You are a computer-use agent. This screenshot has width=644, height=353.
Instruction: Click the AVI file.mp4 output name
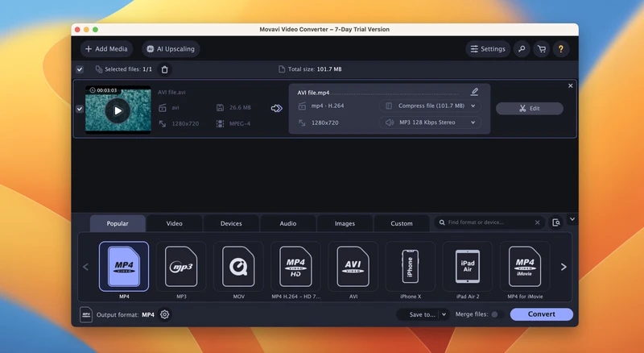point(313,93)
